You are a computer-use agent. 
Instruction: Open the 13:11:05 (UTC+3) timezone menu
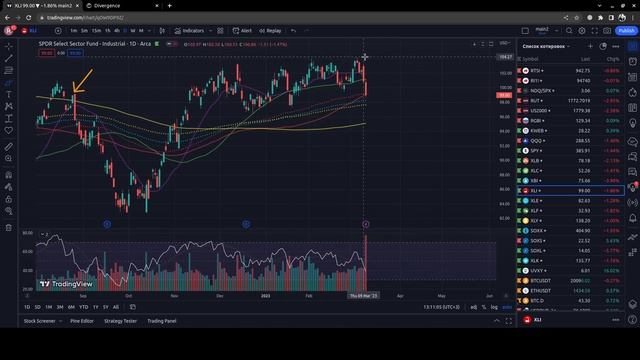point(441,307)
